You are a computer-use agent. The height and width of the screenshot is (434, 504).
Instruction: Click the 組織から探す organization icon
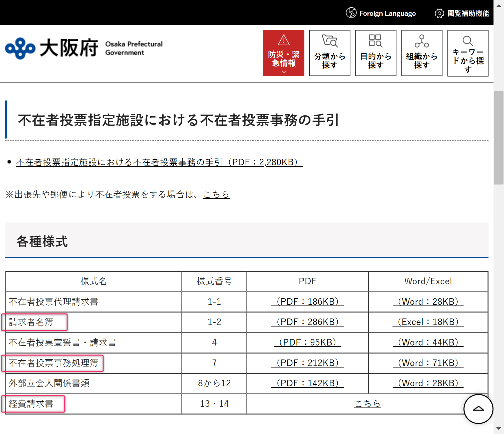[x=422, y=41]
